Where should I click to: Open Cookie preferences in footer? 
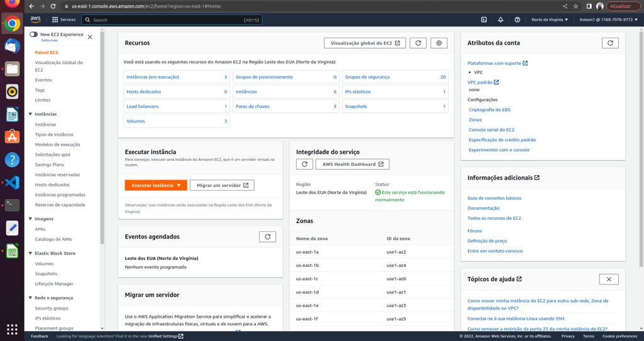point(619,337)
